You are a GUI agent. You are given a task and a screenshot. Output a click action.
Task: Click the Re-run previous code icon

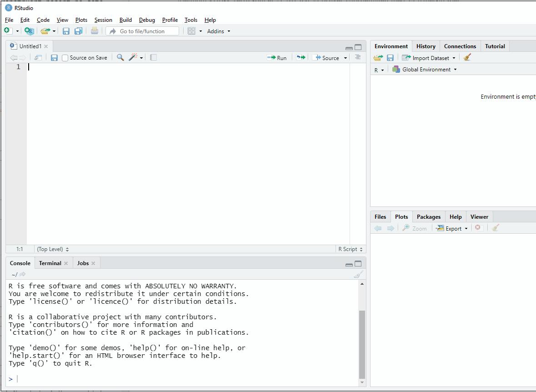[x=301, y=57]
